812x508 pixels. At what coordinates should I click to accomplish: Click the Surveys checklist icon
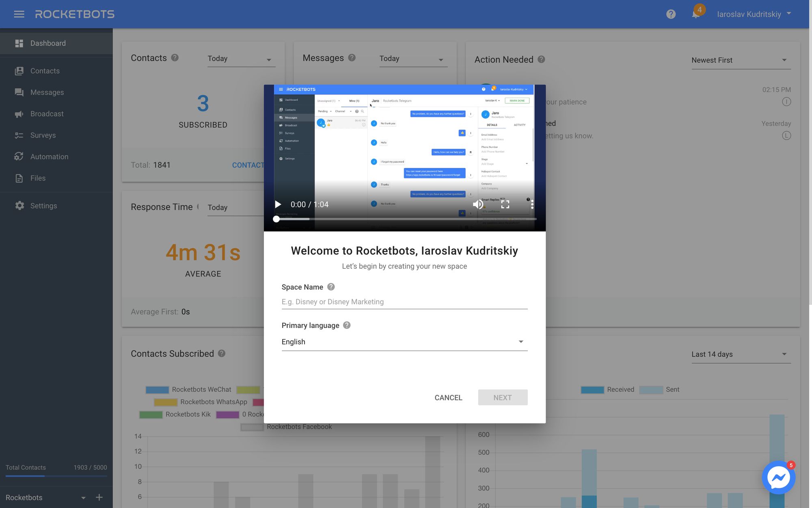[19, 135]
